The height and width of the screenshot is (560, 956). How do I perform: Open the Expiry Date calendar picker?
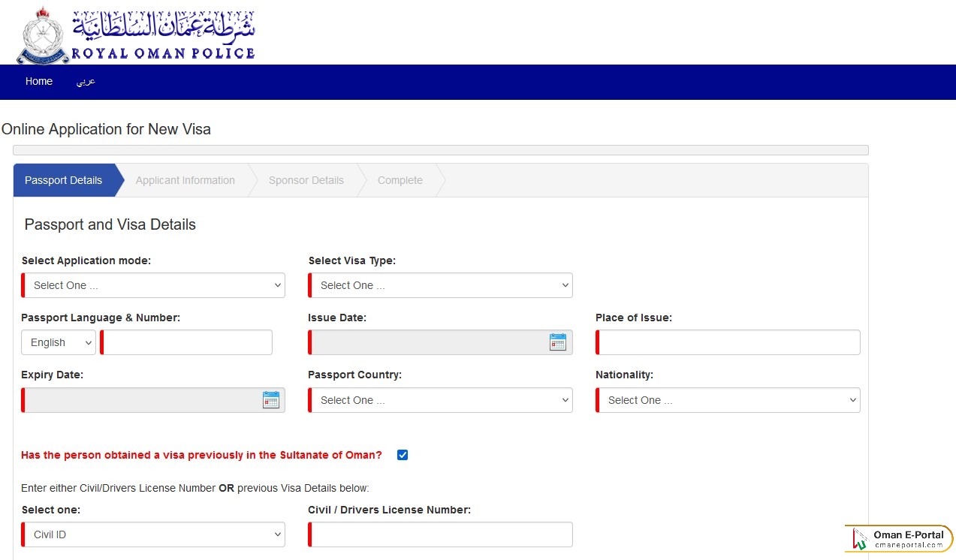coord(270,399)
